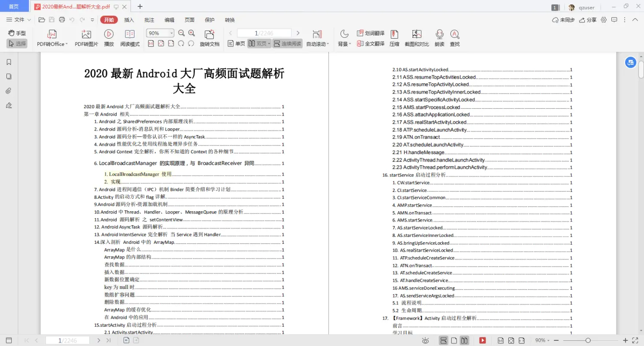644x346 pixels.
Task: Convert PDF to images with PDF转图片
Action: (x=86, y=38)
